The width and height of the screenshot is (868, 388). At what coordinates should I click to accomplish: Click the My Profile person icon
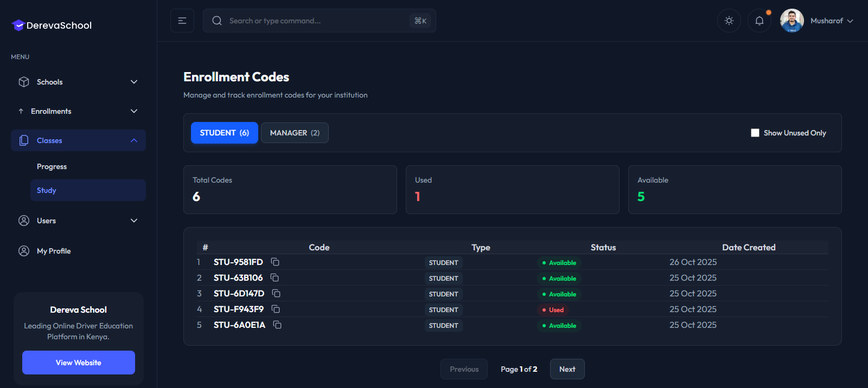(24, 251)
